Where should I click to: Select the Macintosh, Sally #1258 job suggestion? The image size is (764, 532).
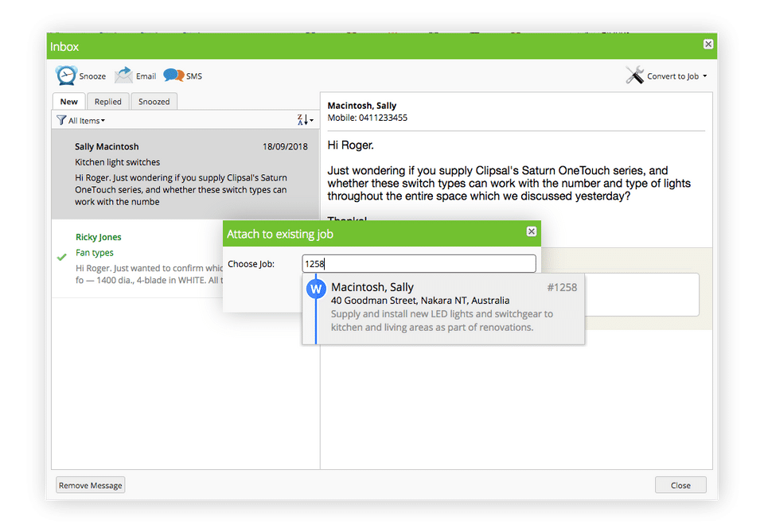(x=443, y=309)
